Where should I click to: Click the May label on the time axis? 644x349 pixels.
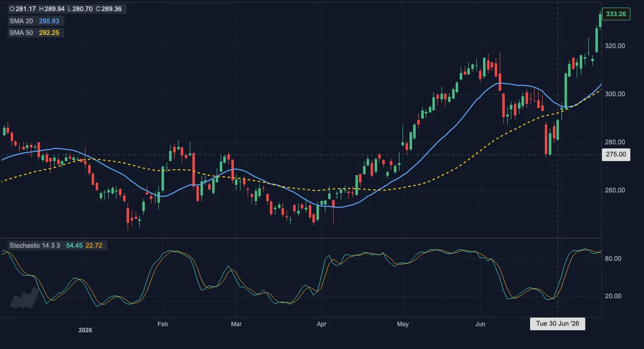point(403,323)
